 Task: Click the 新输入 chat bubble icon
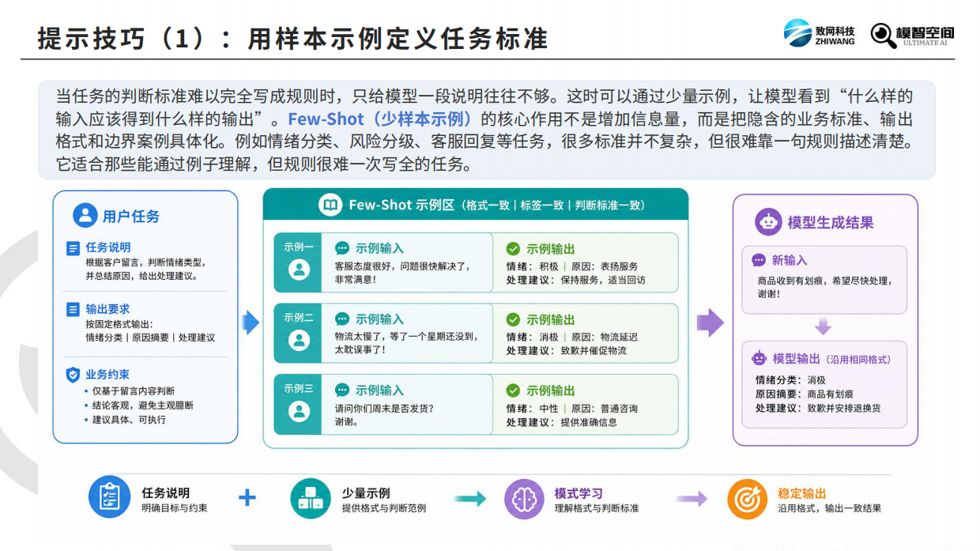759,260
